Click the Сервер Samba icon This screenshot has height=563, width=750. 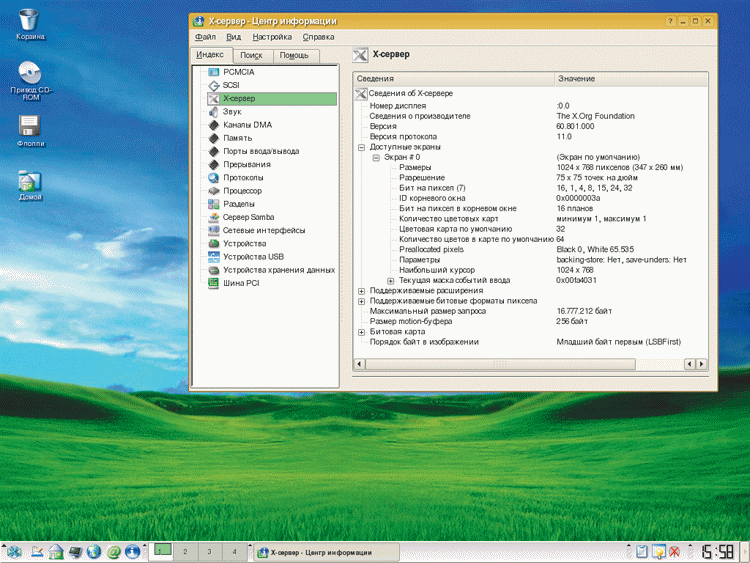pyautogui.click(x=213, y=217)
